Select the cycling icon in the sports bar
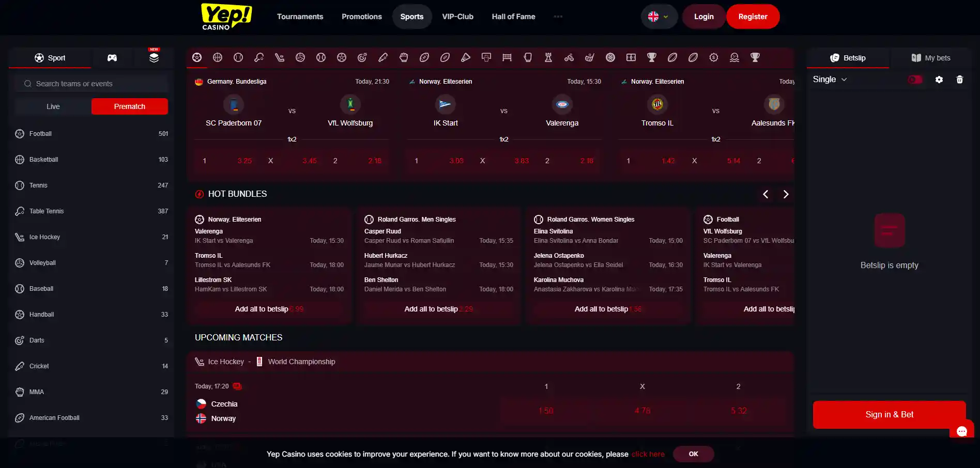980x468 pixels. (x=569, y=57)
